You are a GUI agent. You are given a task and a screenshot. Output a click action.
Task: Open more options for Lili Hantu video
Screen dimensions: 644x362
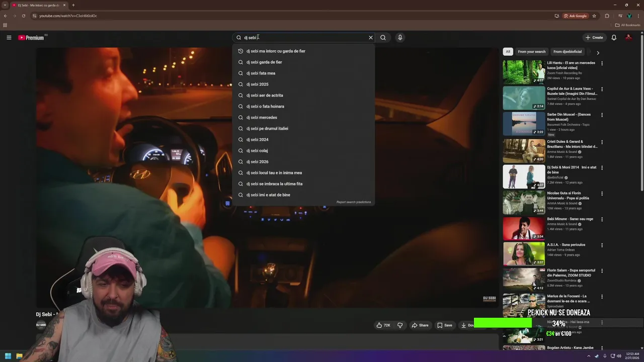602,63
